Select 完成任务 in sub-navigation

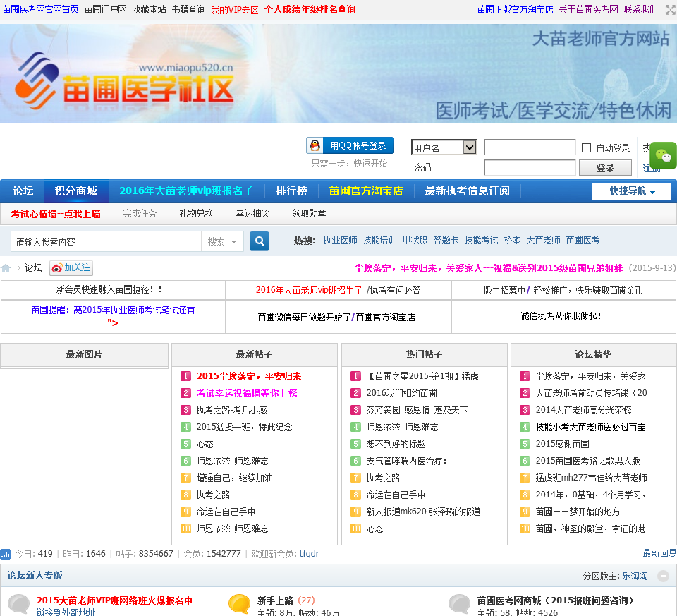coord(140,213)
